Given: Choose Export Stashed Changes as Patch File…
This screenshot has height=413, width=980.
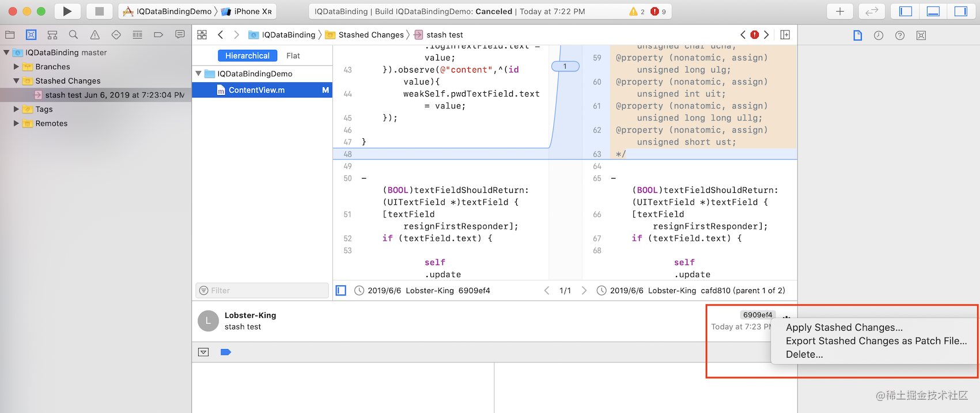Looking at the screenshot, I should [x=876, y=341].
